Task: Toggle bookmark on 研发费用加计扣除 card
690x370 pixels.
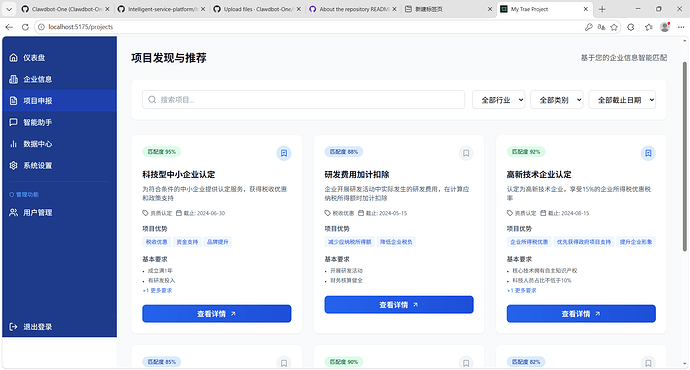Action: click(x=466, y=153)
